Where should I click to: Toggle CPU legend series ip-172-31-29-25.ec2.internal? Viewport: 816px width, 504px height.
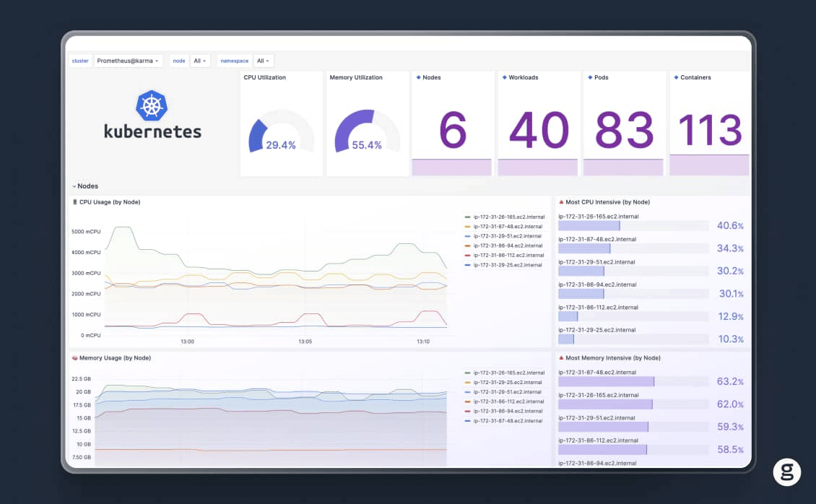[508, 265]
